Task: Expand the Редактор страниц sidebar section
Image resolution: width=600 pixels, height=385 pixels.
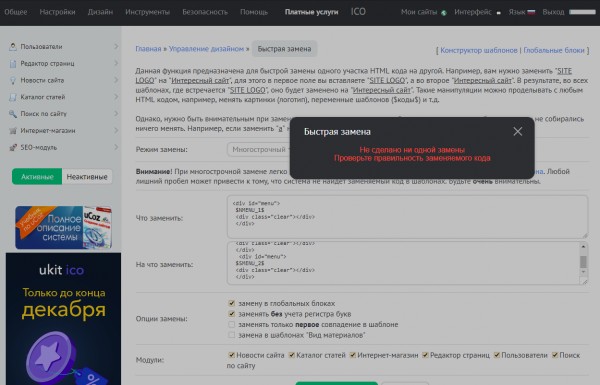Action: coord(116,64)
